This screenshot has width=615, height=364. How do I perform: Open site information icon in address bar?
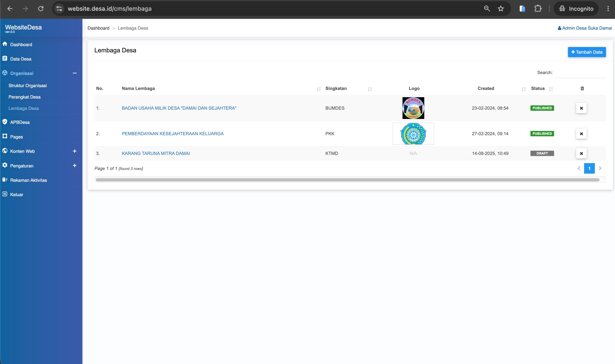pyautogui.click(x=59, y=9)
